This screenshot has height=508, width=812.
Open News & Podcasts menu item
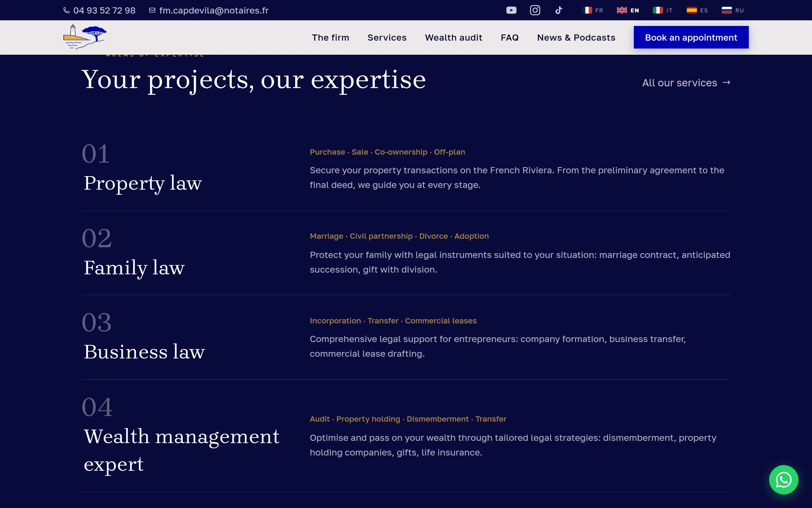[x=576, y=38]
